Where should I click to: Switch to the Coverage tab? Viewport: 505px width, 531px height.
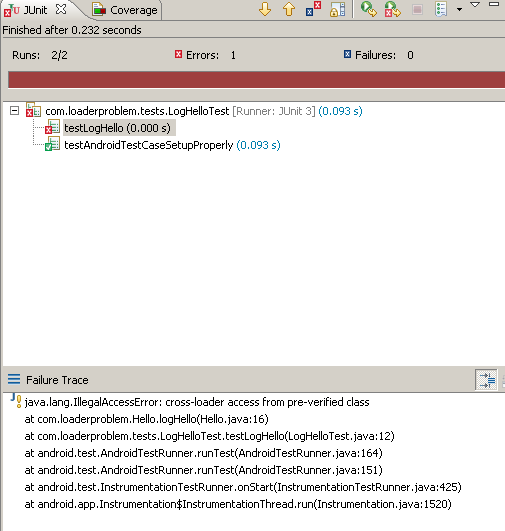(x=126, y=10)
